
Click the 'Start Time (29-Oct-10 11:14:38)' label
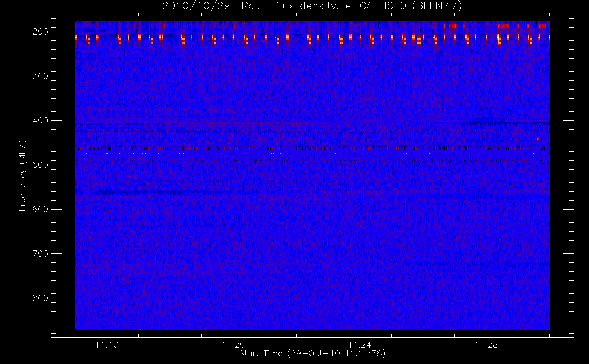click(312, 353)
